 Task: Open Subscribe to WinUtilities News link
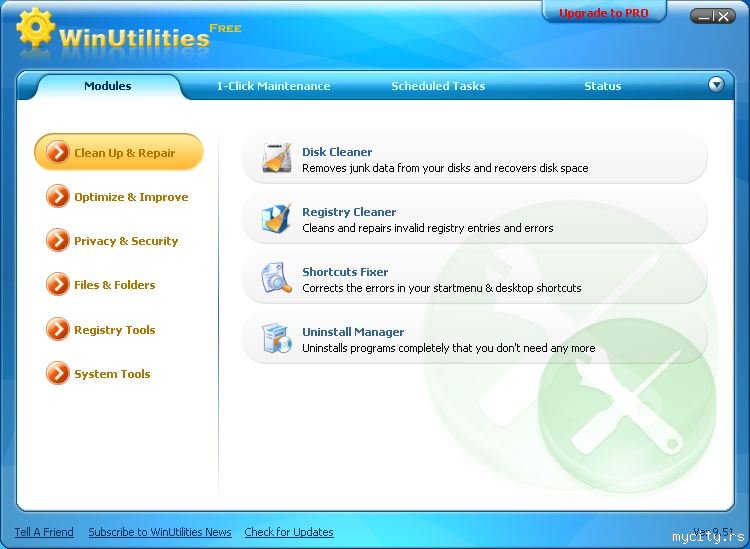point(160,532)
